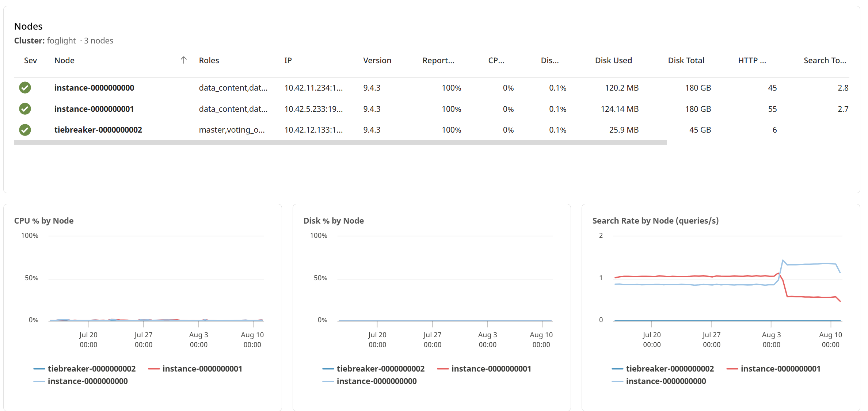The width and height of the screenshot is (868, 411).
Task: Open node tiebreaker-0000000002 details
Action: coord(98,130)
